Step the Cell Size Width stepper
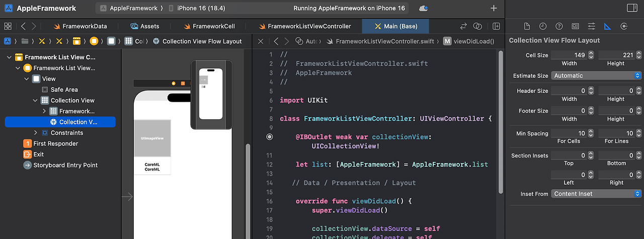 click(591, 55)
